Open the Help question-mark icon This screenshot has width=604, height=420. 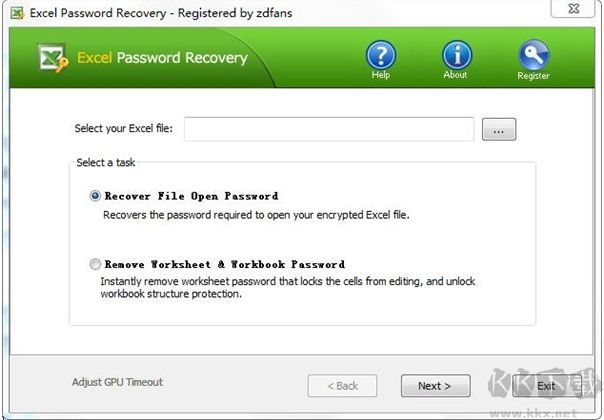(381, 55)
